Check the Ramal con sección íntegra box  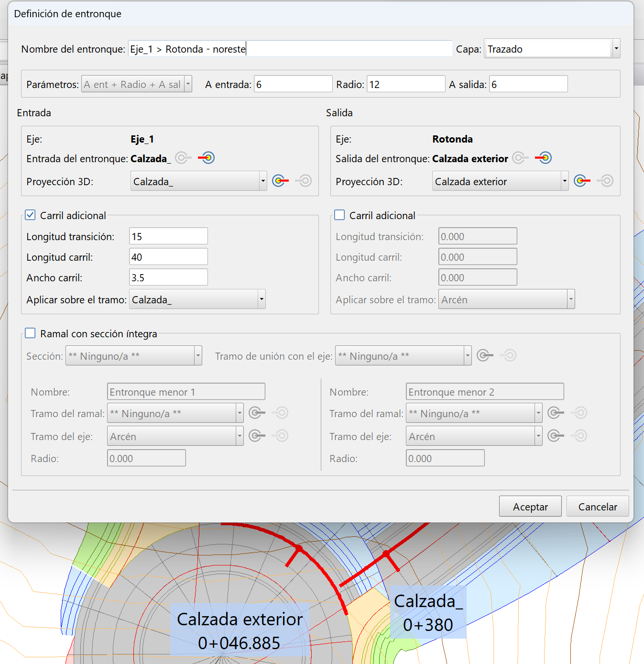pos(31,333)
